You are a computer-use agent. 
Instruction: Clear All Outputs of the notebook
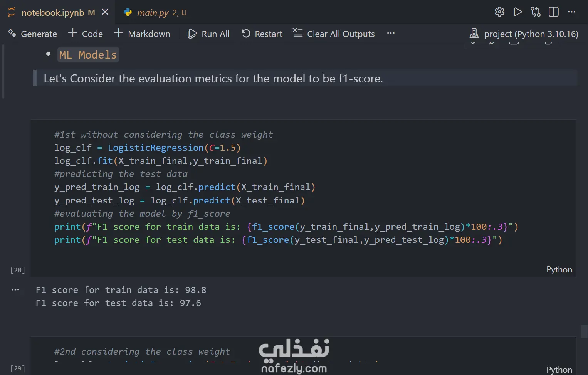pyautogui.click(x=334, y=34)
